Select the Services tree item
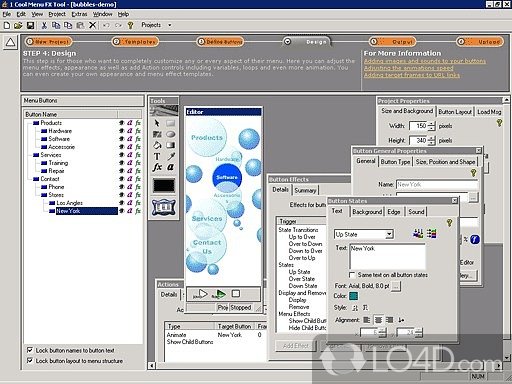 51,155
